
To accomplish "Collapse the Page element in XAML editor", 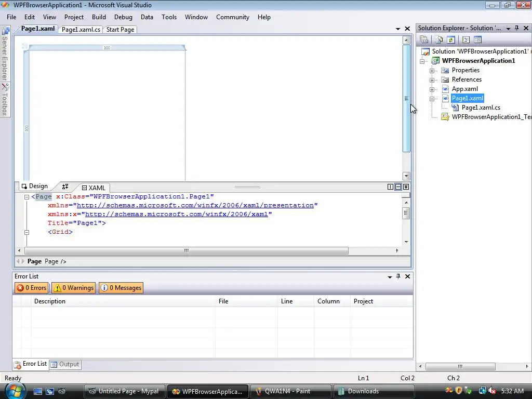I will click(27, 197).
